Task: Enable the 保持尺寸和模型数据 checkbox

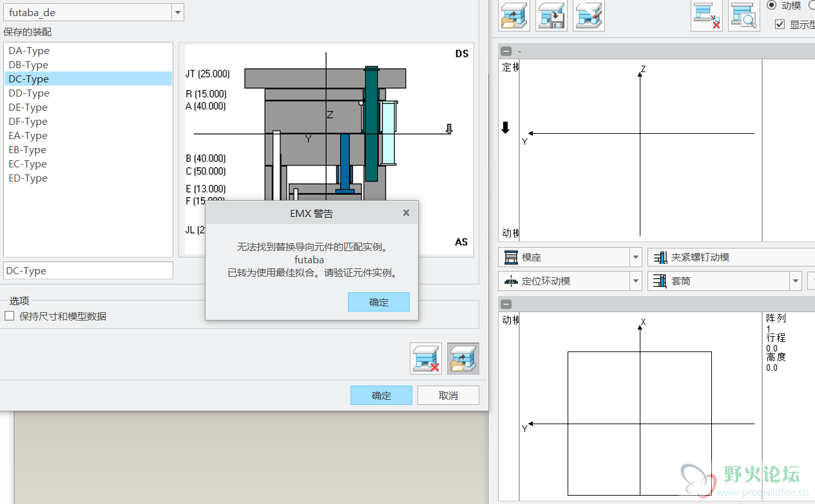Action: point(9,316)
